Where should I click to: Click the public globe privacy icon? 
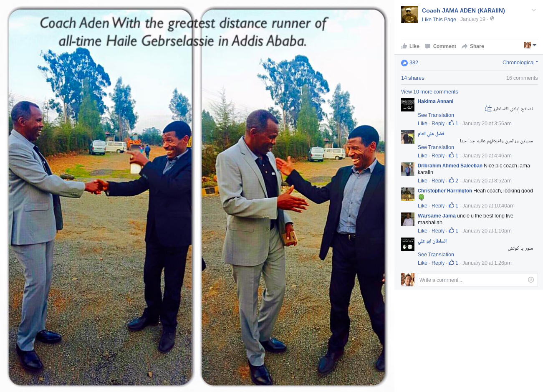pyautogui.click(x=492, y=19)
